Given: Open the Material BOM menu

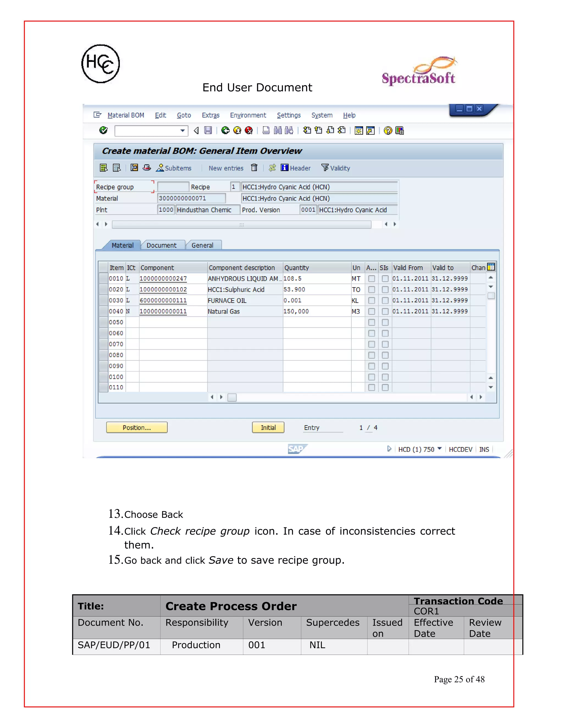Looking at the screenshot, I should click(126, 115).
